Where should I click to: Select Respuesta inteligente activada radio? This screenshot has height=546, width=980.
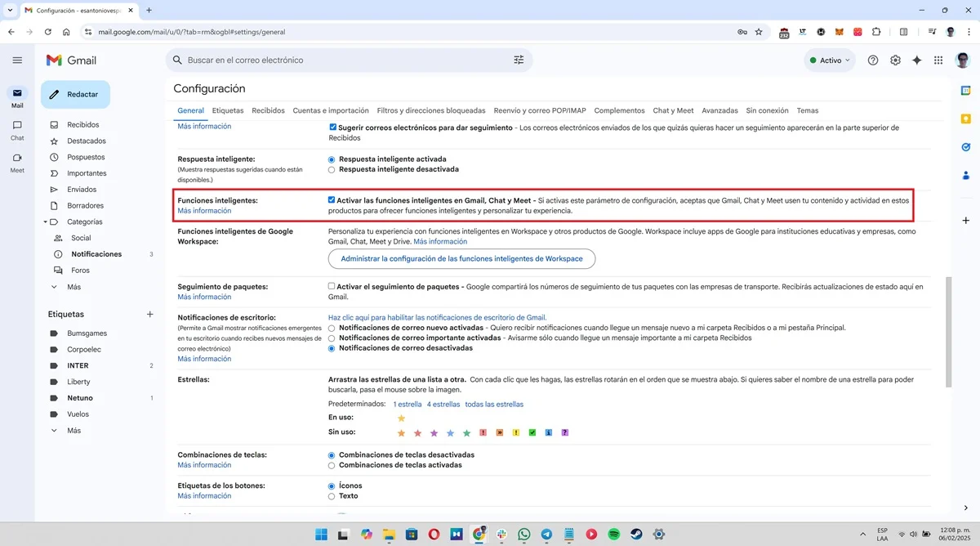[x=332, y=159]
